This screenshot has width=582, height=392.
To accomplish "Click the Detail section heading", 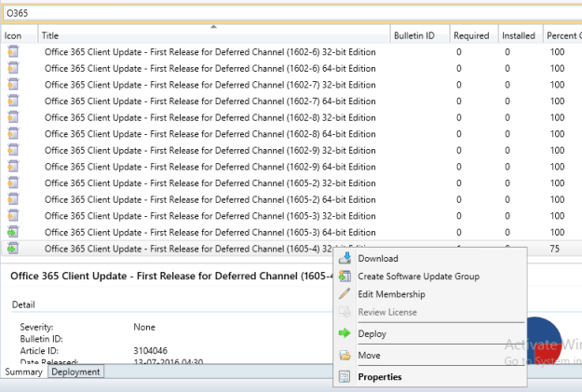I will pos(23,304).
